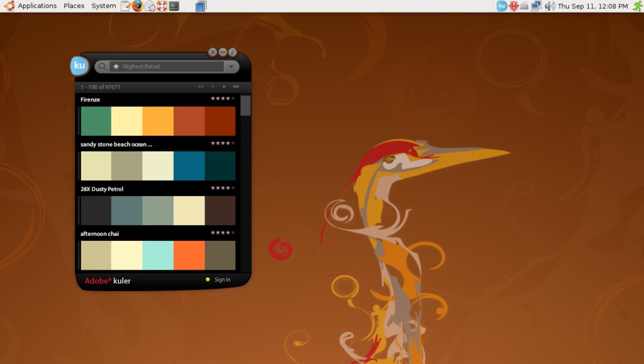Pick the pale yellow swatch in Firenze

[x=127, y=121]
